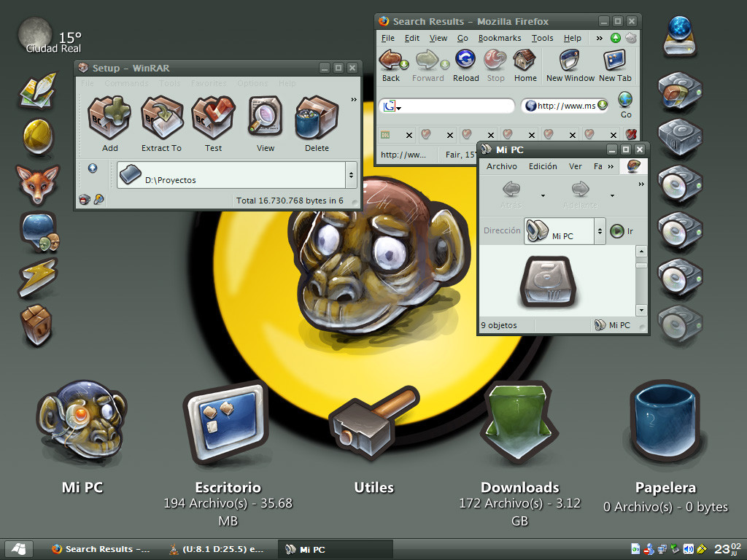747x560 pixels.
Task: Expand Mi PC menu bar overflow chevron
Action: [611, 166]
